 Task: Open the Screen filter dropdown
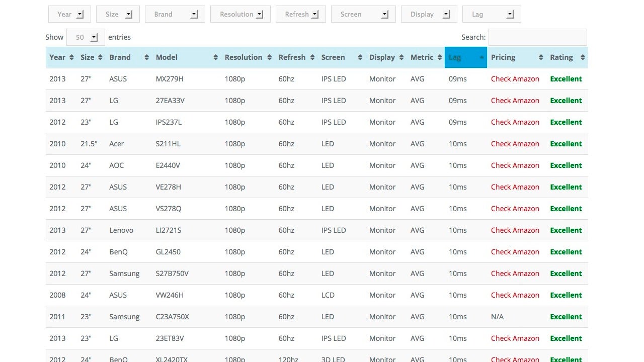click(x=363, y=14)
